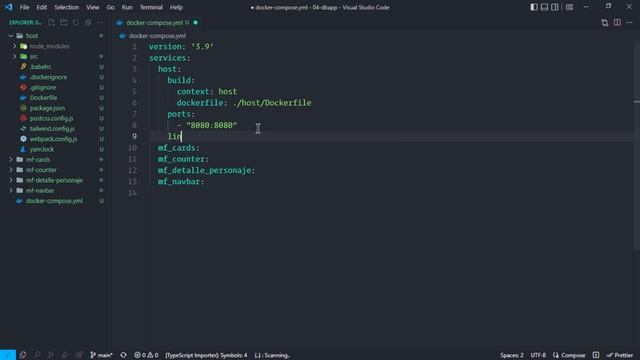Viewport: 640px width, 360px height.
Task: Open the Selection menu
Action: pos(67,7)
